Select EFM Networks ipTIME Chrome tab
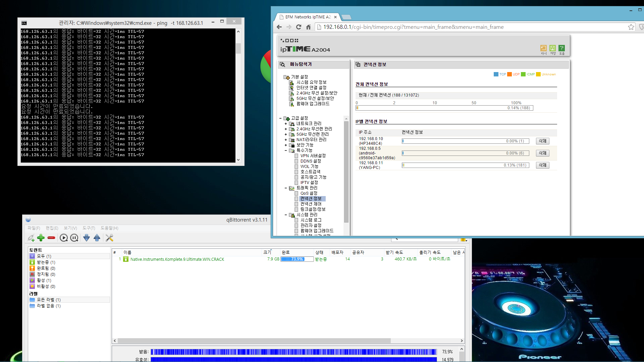Screen dimensions: 644x362 click(x=308, y=17)
